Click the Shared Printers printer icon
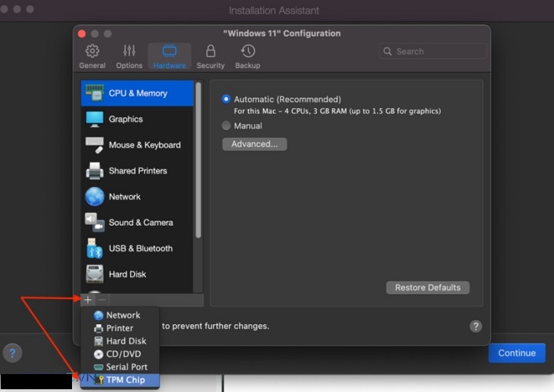This screenshot has width=554, height=392. tap(95, 171)
